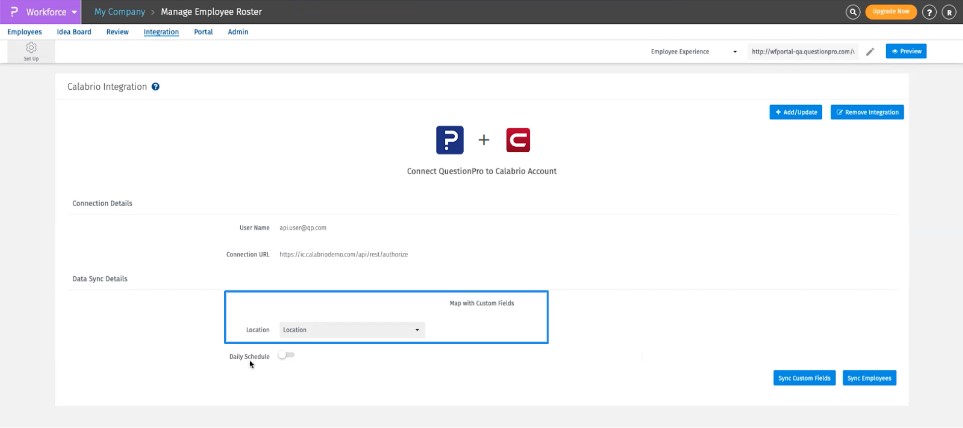Image resolution: width=963 pixels, height=428 pixels.
Task: Click the Calabrio C logo tile
Action: [x=518, y=140]
